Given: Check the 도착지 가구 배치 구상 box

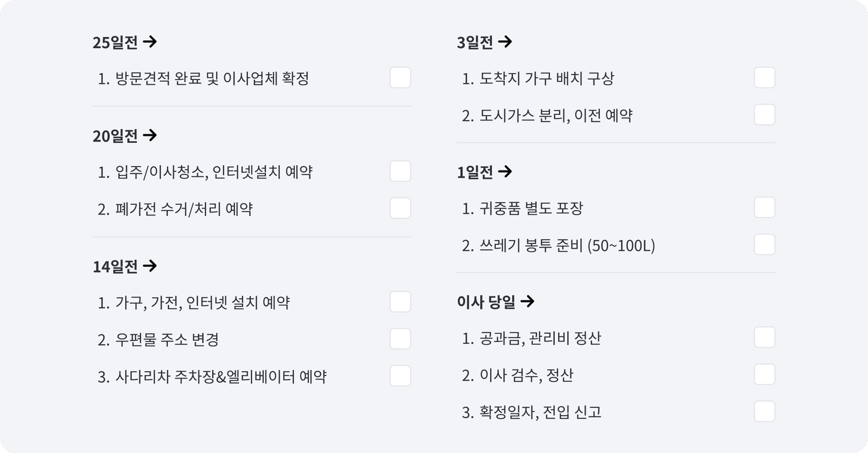Looking at the screenshot, I should tap(765, 78).
